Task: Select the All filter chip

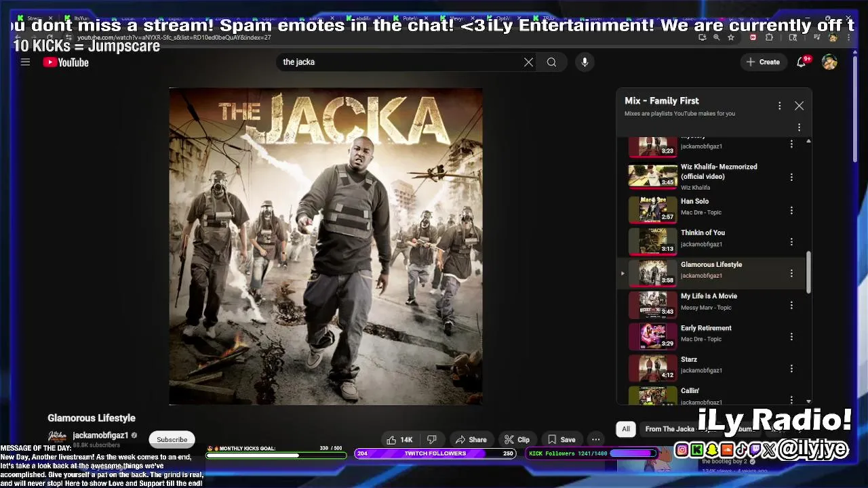Action: click(x=626, y=428)
